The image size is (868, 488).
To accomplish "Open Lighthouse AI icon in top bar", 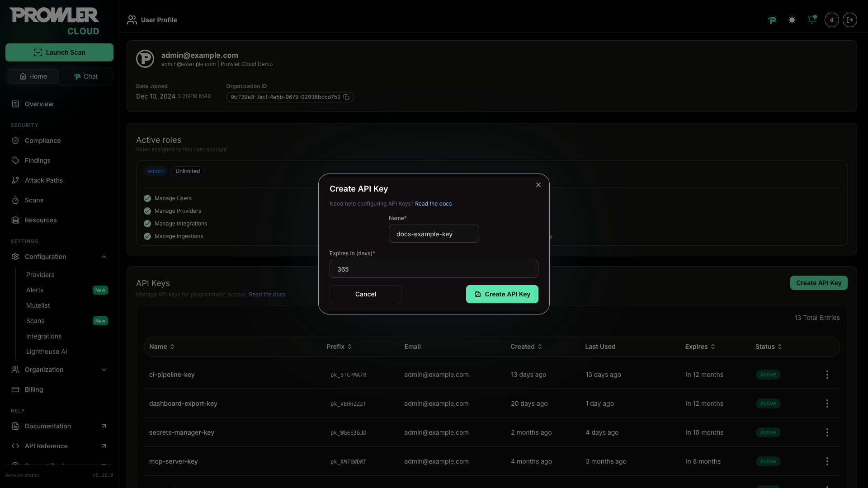I will click(x=772, y=20).
